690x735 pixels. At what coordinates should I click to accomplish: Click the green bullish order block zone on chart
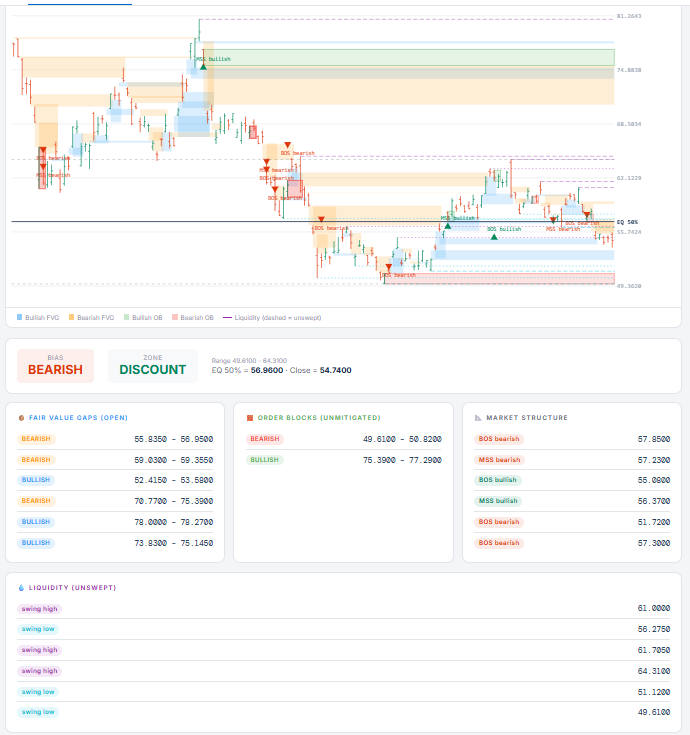pos(409,58)
